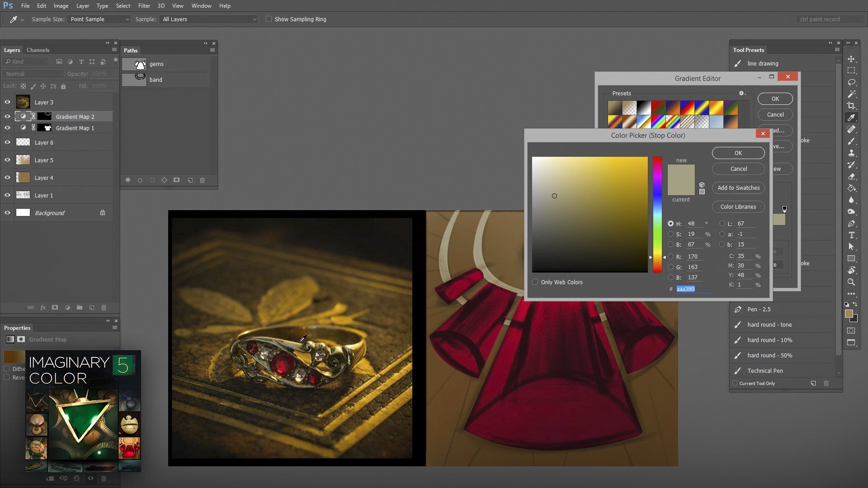This screenshot has height=488, width=868.
Task: Toggle Only Web Colors checkbox
Action: pyautogui.click(x=535, y=282)
